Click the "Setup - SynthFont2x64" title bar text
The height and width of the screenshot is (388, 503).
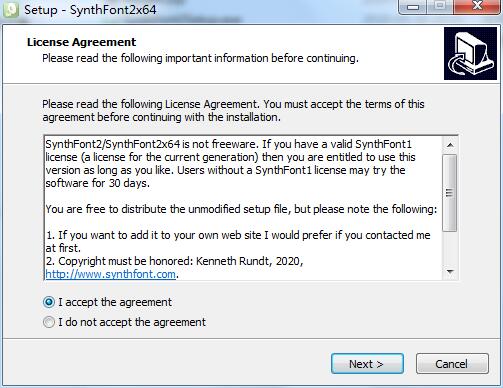pyautogui.click(x=90, y=10)
